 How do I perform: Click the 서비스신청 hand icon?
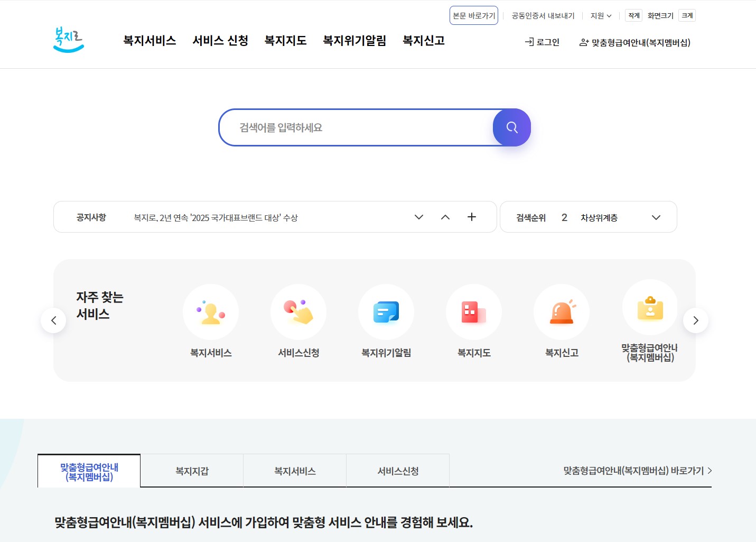298,312
